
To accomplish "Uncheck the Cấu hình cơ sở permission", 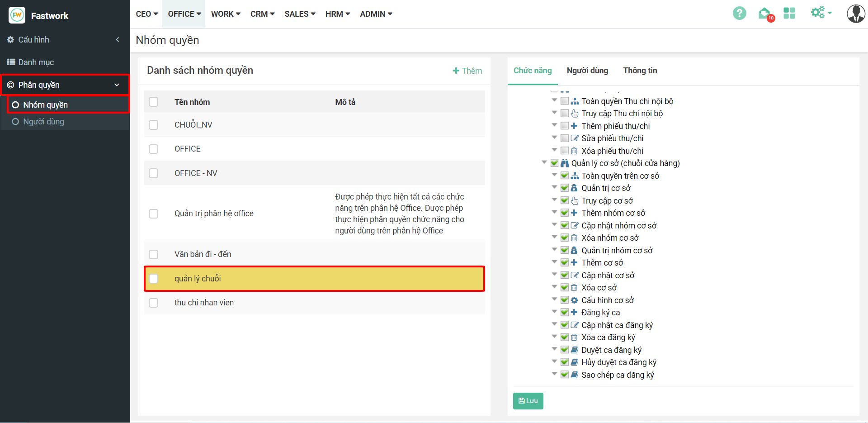I will [565, 300].
